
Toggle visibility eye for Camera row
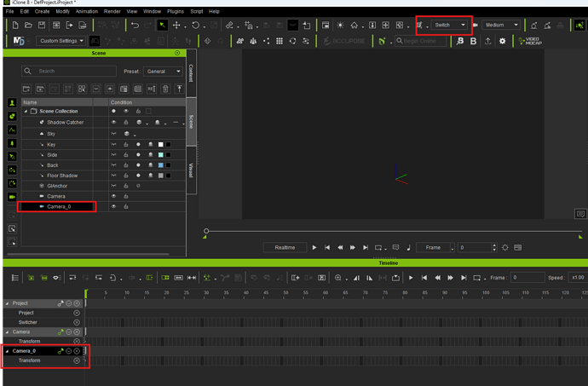pos(113,196)
